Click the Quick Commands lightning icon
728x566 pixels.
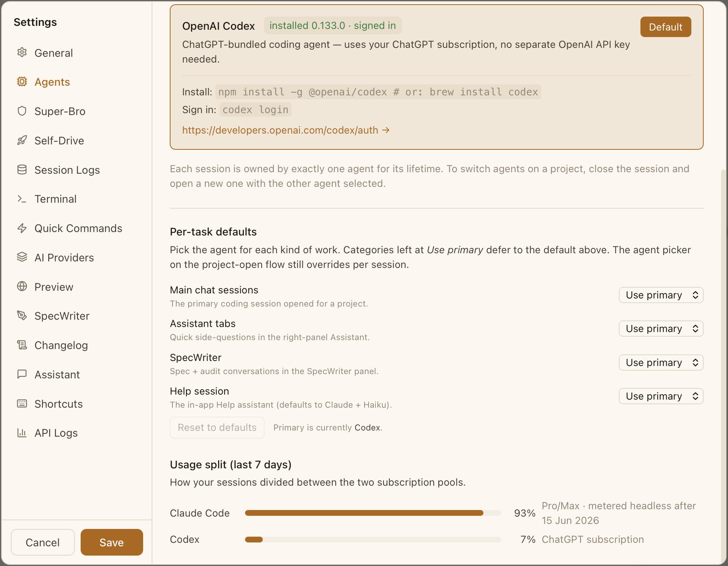pyautogui.click(x=22, y=228)
